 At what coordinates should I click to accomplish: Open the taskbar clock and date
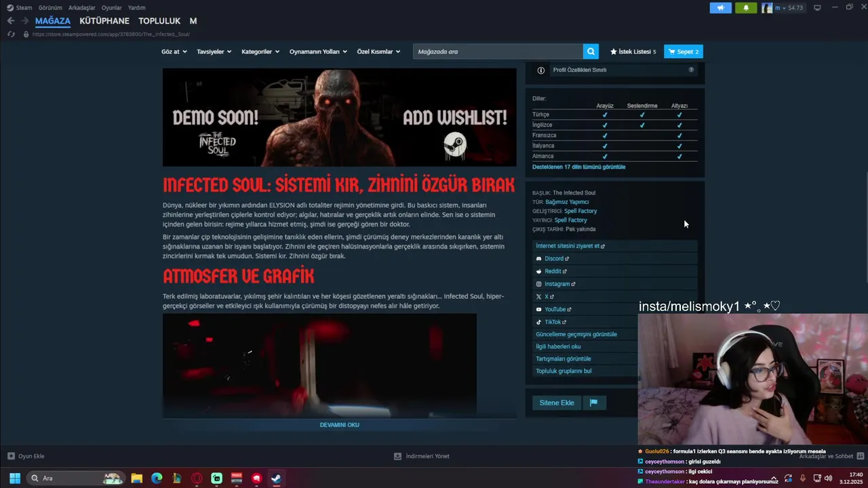852,479
